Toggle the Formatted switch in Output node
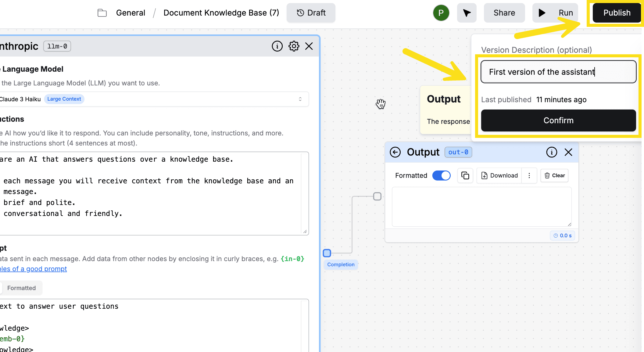This screenshot has width=644, height=352. [x=441, y=175]
